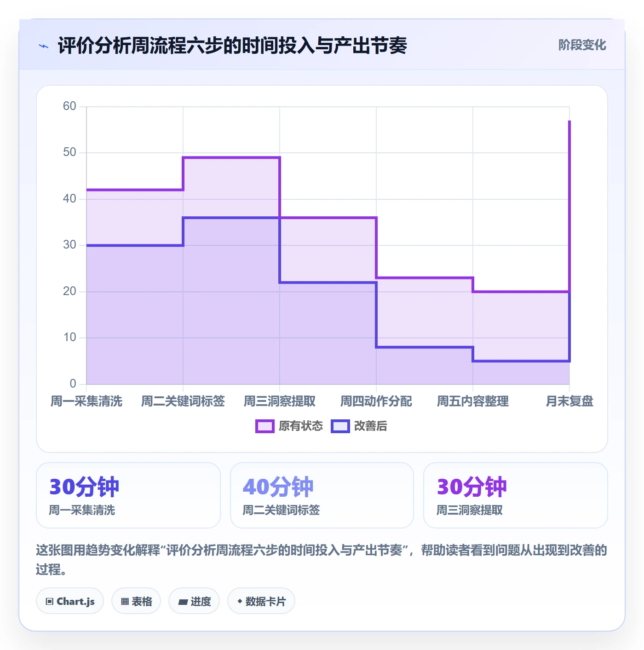Click the 周三洞察提取 x-axis label
The width and height of the screenshot is (644, 650).
(280, 401)
